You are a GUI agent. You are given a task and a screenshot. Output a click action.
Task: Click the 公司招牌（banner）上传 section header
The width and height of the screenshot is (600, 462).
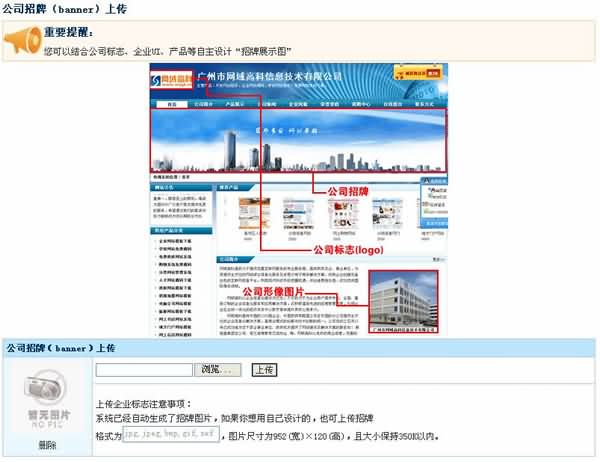point(62,348)
